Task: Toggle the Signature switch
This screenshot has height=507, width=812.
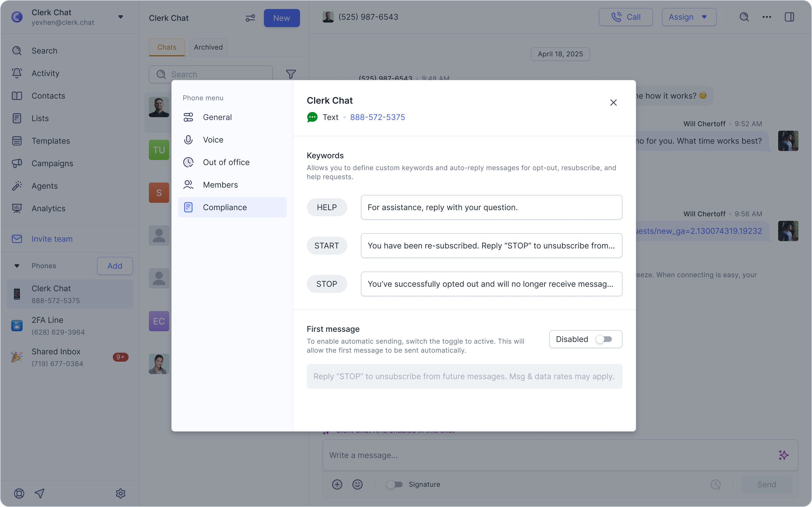Action: 394,484
